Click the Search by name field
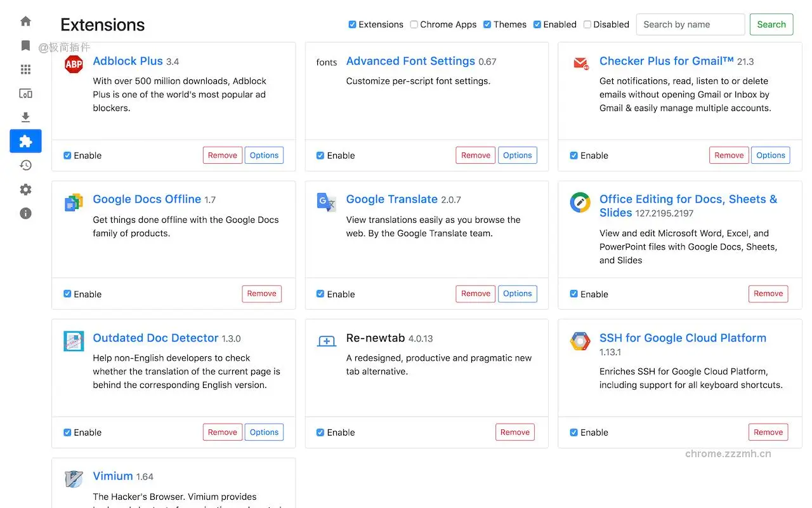This screenshot has width=812, height=508. (x=690, y=25)
